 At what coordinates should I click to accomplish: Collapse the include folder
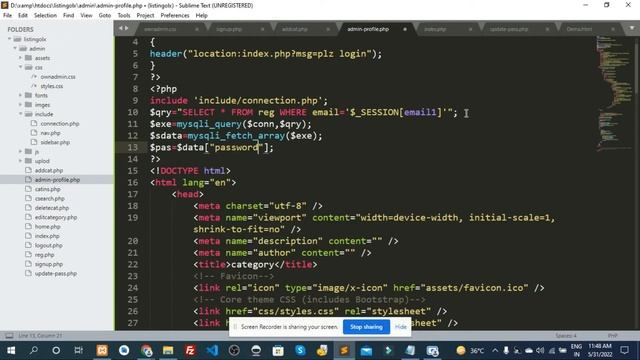point(20,114)
